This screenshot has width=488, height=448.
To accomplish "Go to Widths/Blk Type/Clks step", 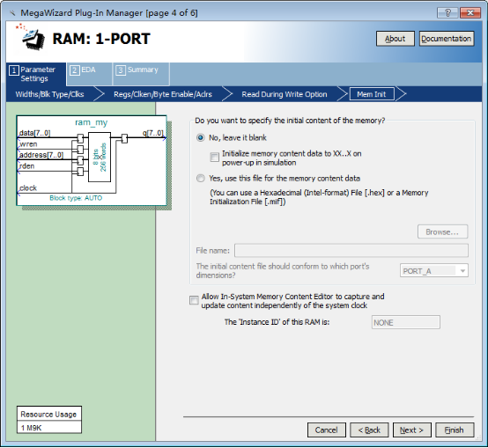I will click(x=50, y=94).
